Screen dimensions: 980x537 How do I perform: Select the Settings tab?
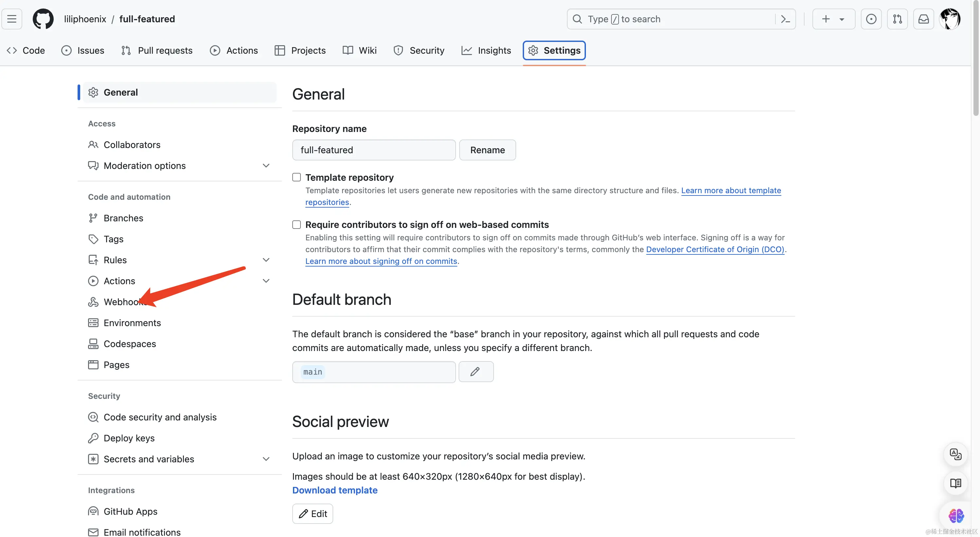(554, 50)
